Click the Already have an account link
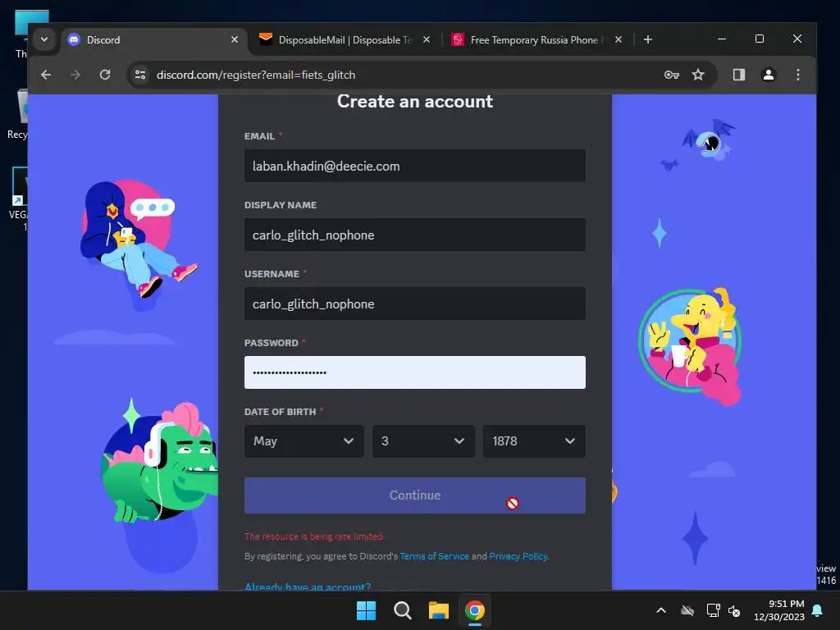 pyautogui.click(x=308, y=586)
